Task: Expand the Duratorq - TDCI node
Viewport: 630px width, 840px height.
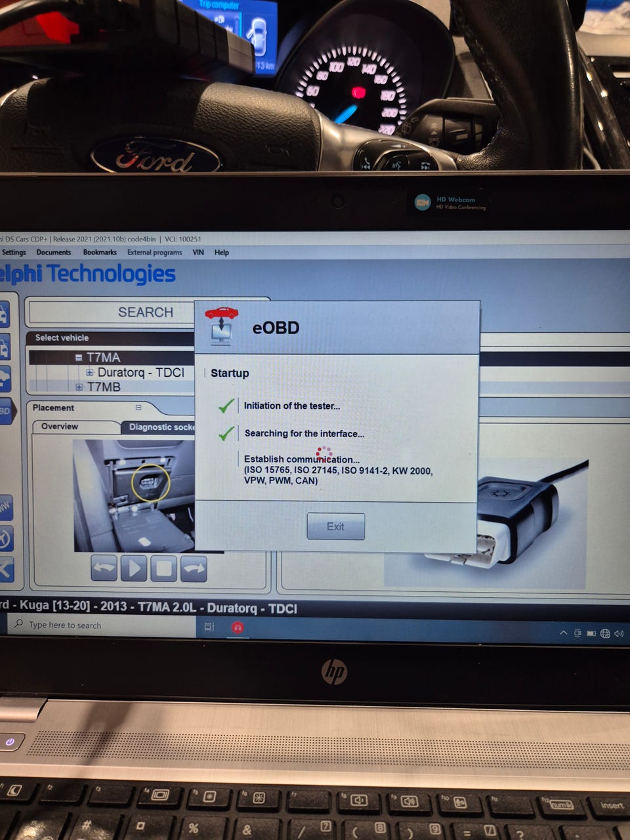Action: 90,373
